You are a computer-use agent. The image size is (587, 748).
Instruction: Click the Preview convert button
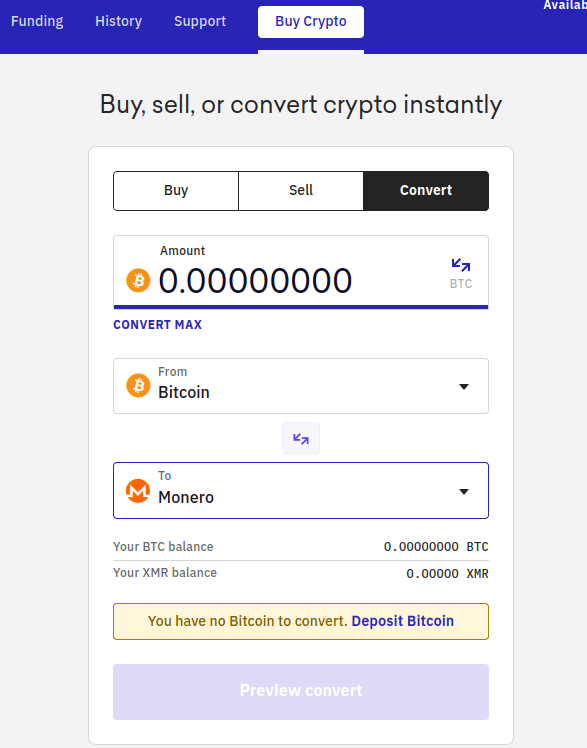pyautogui.click(x=301, y=692)
